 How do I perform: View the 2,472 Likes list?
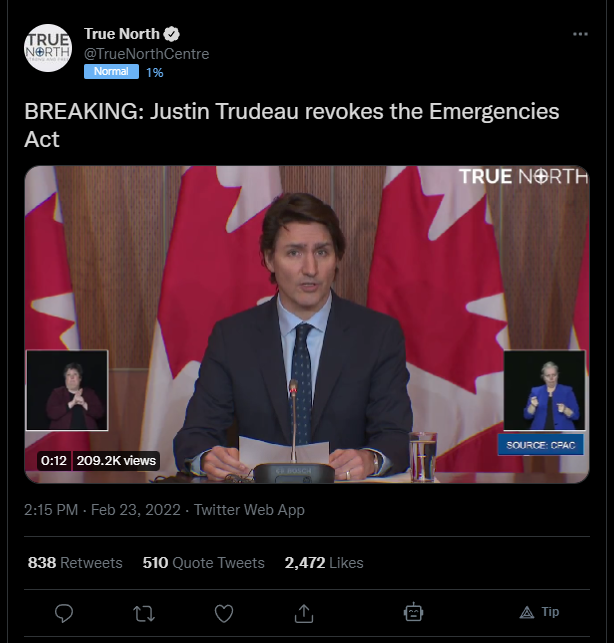pos(324,563)
